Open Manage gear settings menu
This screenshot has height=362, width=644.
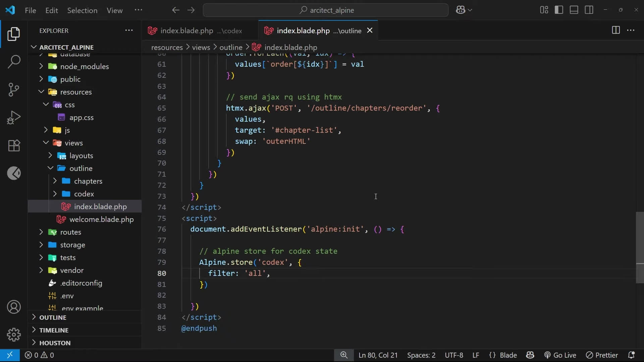tap(14, 335)
